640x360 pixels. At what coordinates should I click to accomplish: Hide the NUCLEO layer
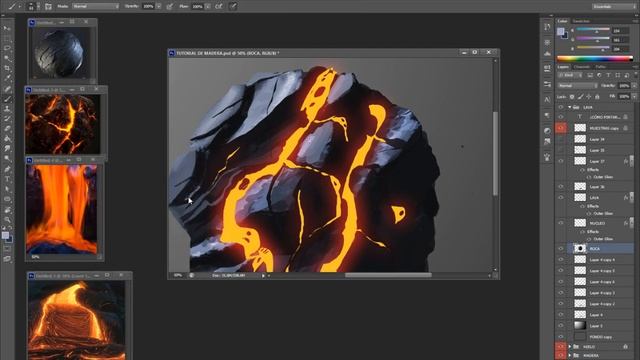pos(561,223)
